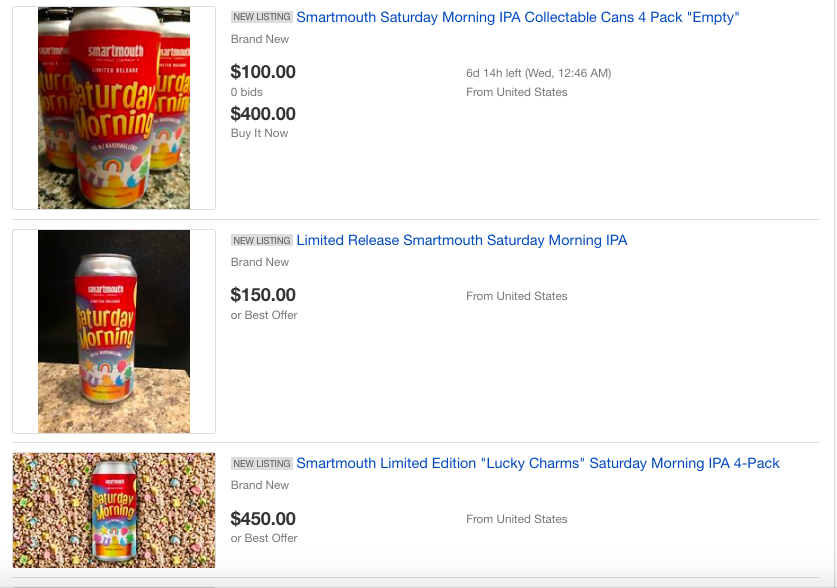Click the NEW LISTING badge on second result

click(262, 241)
